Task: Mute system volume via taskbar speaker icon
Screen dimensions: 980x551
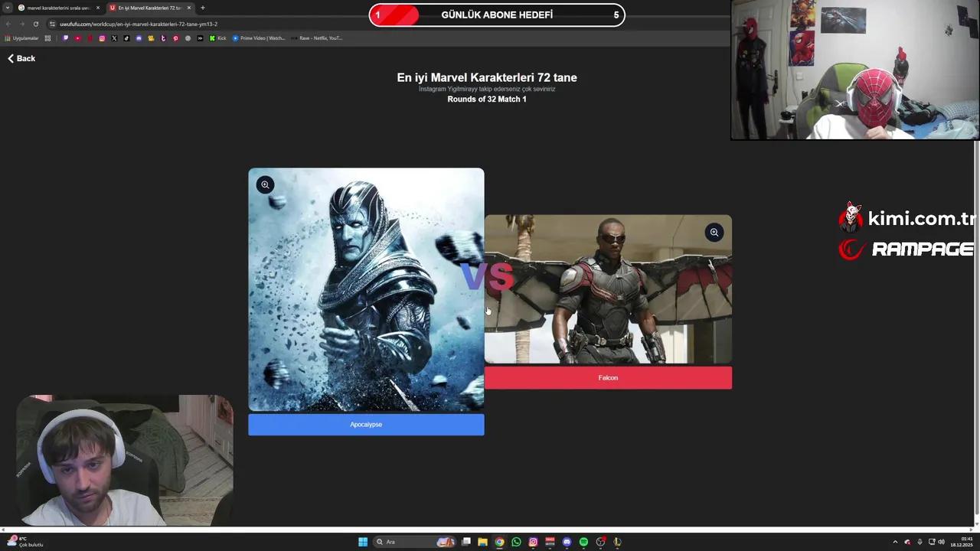Action: click(x=942, y=541)
